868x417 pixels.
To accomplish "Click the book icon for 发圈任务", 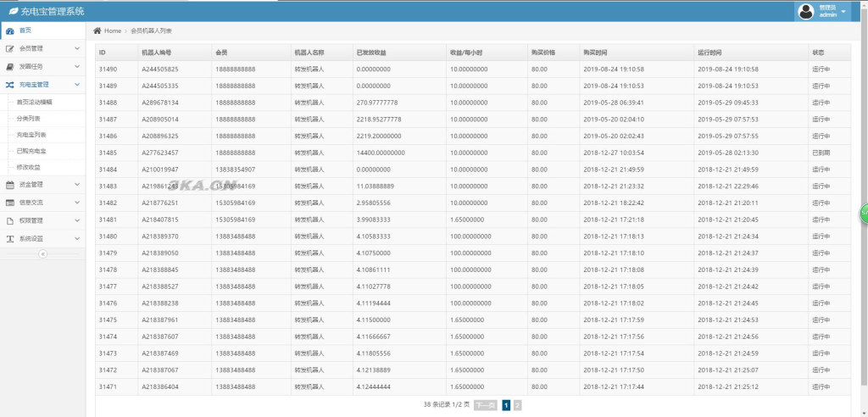I will pyautogui.click(x=9, y=66).
